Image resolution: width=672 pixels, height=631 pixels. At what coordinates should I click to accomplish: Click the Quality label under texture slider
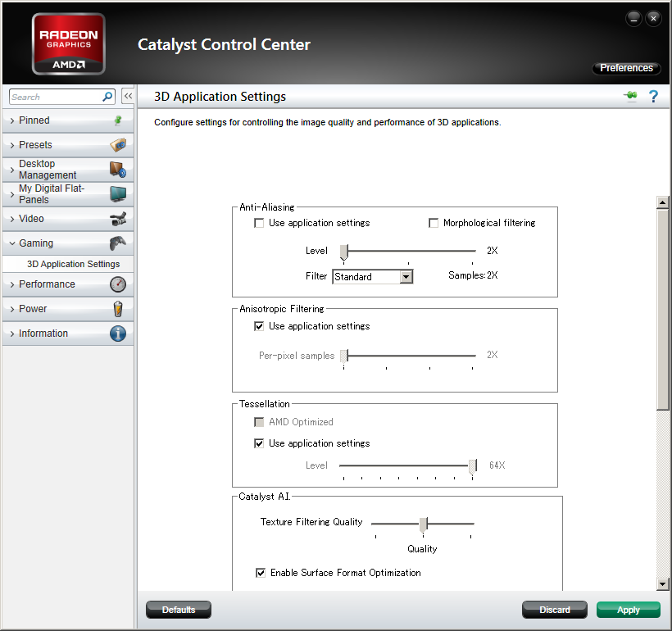point(422,549)
